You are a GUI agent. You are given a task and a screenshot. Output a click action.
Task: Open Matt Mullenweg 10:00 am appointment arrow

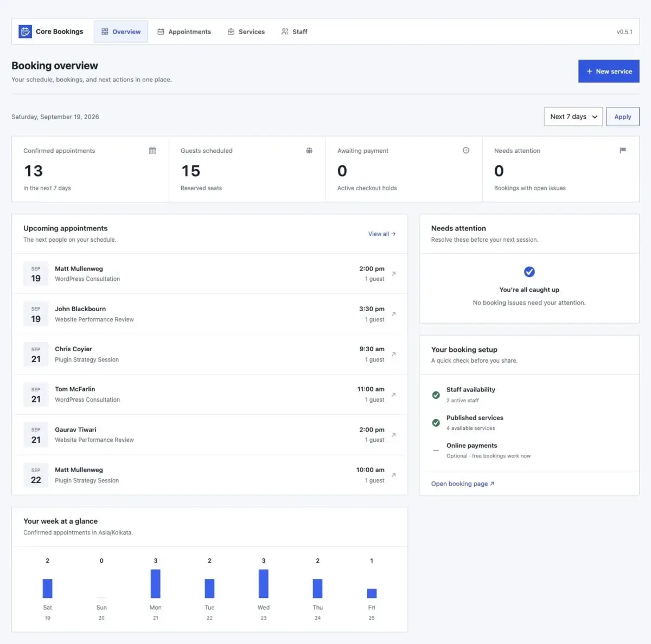(394, 475)
